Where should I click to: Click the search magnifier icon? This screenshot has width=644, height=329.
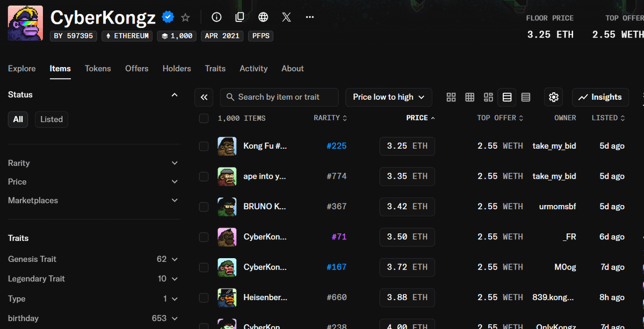[x=231, y=97]
